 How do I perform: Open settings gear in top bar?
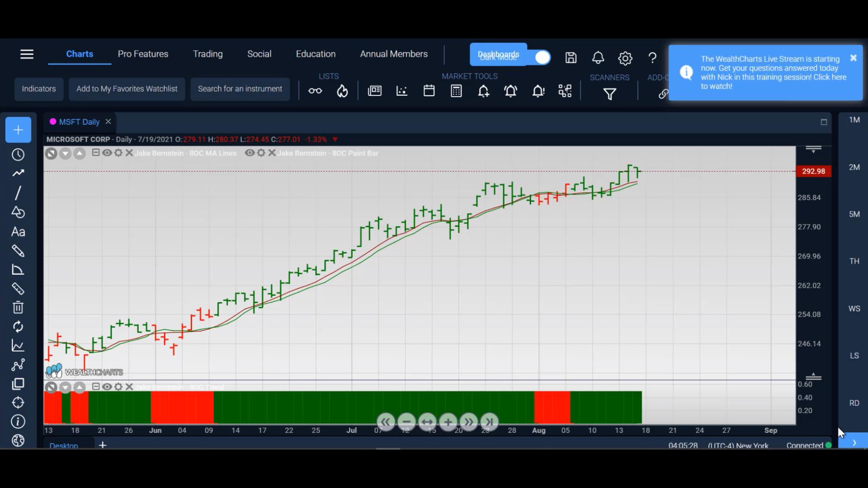point(625,58)
